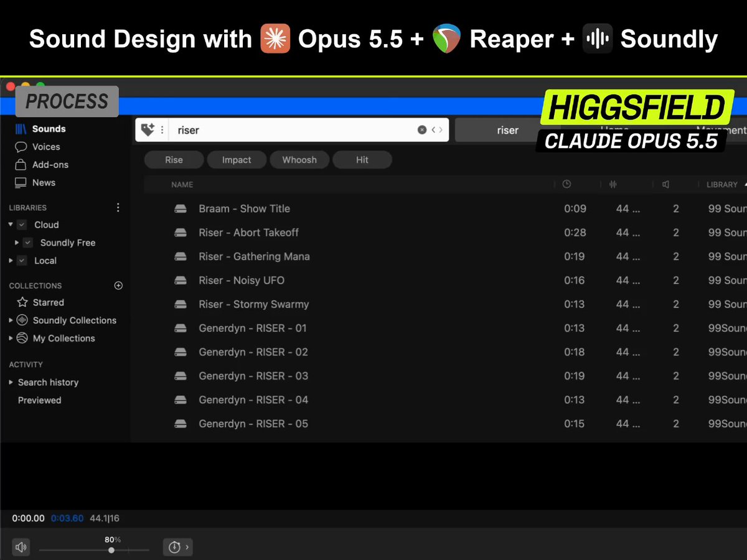Open the Add-ons bag icon

click(21, 165)
